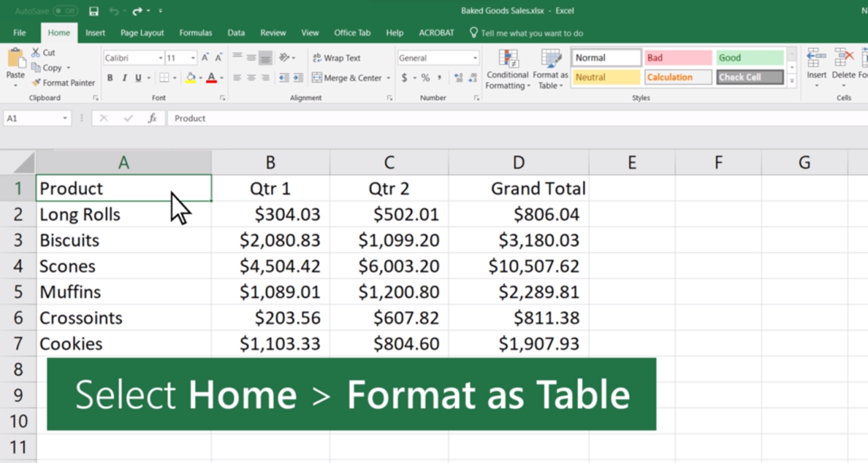This screenshot has height=463, width=868.
Task: Center text horizontally
Action: click(251, 78)
